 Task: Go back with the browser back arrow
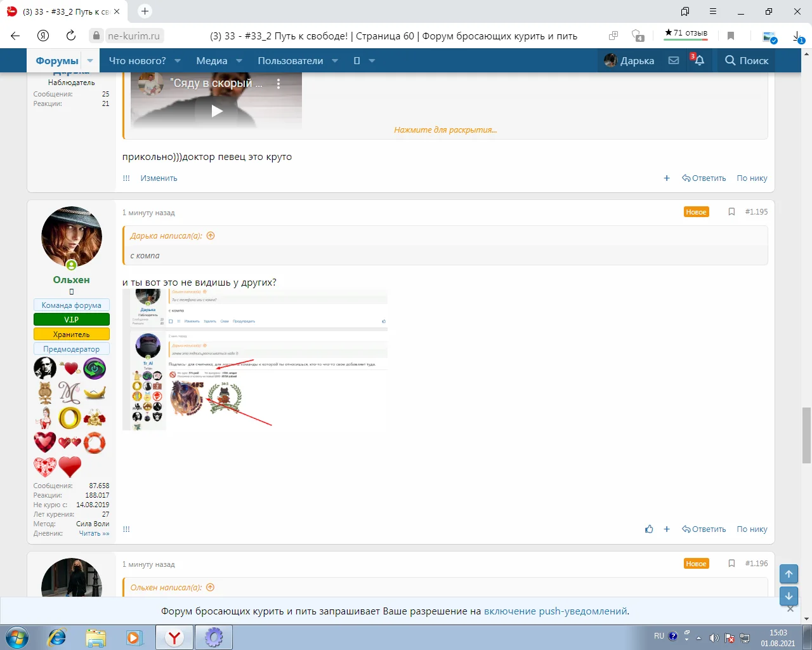click(15, 36)
